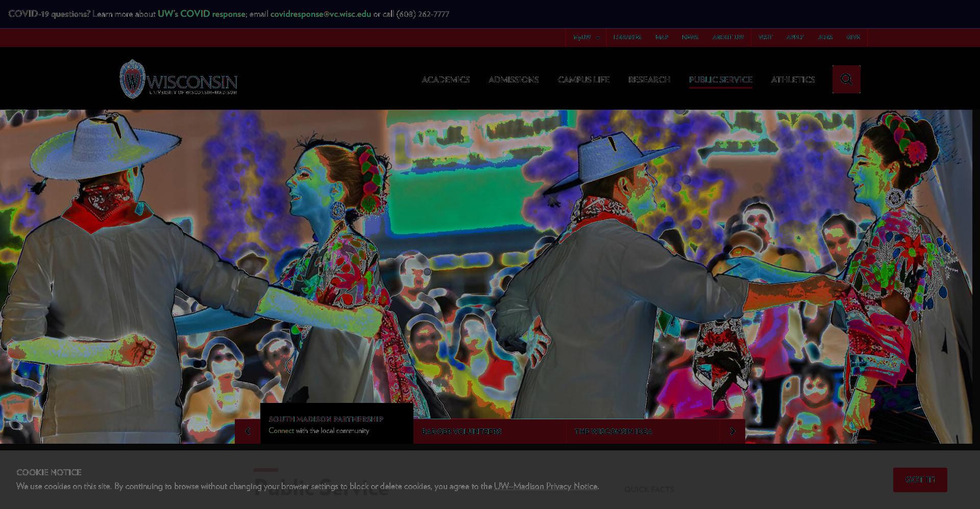
Task: Select the Public Service menu item
Action: click(x=721, y=80)
